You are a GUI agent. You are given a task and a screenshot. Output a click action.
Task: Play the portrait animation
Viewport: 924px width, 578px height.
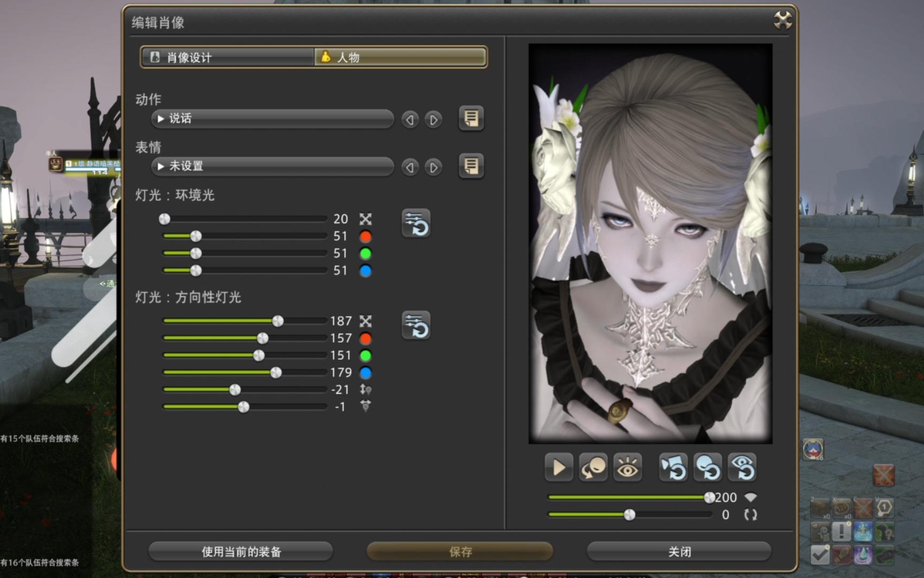(x=559, y=467)
